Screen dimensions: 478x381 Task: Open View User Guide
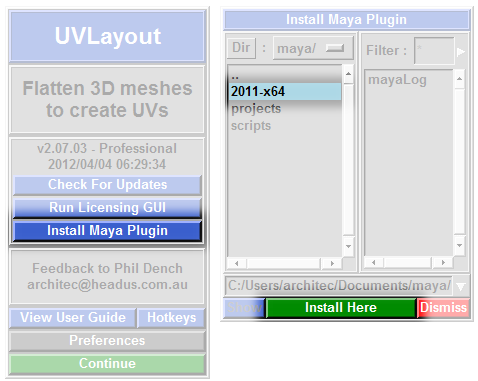coord(73,318)
